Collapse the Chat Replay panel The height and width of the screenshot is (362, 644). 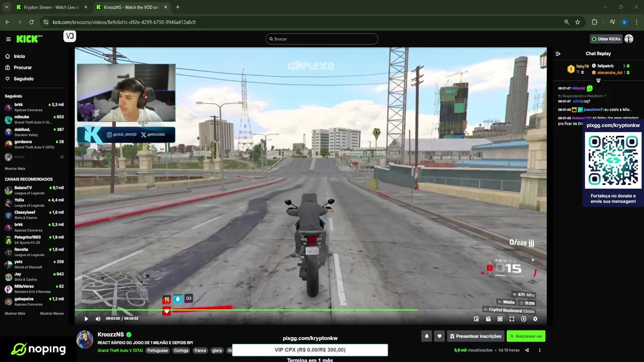coord(558,54)
